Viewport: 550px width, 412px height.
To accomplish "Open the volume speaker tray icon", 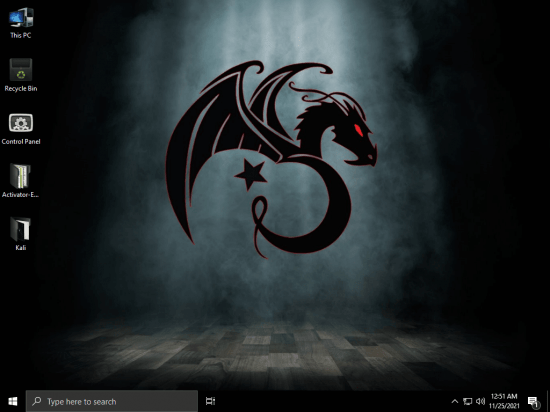I will point(481,401).
